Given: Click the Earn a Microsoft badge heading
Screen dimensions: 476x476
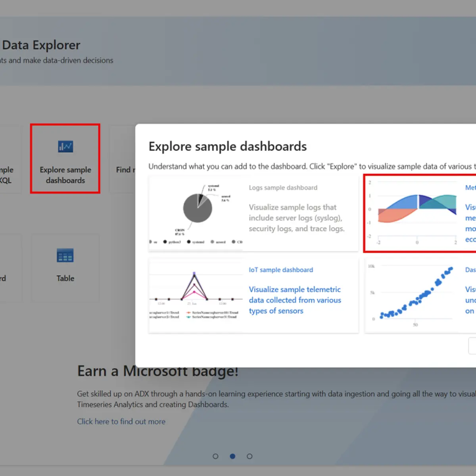Looking at the screenshot, I should coord(158,371).
